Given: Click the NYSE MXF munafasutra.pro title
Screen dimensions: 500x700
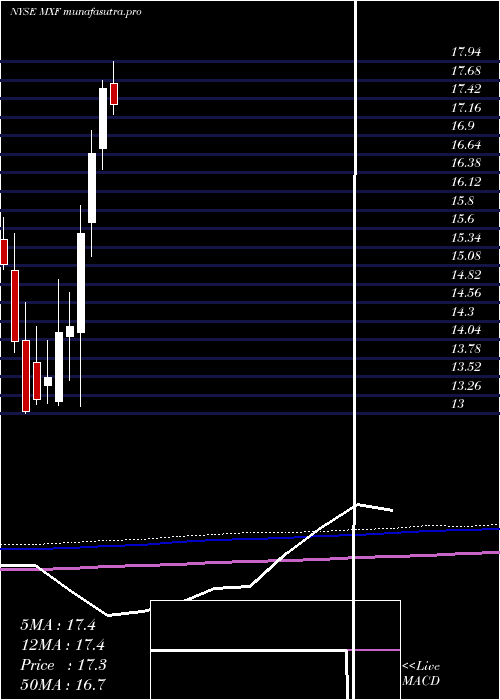Looking at the screenshot, I should click(x=75, y=12).
